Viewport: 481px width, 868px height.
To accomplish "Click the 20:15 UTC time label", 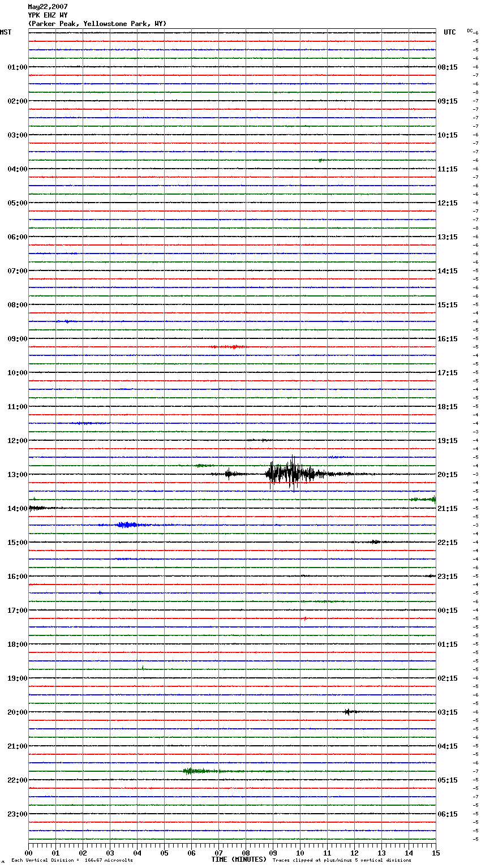I will coord(448,475).
